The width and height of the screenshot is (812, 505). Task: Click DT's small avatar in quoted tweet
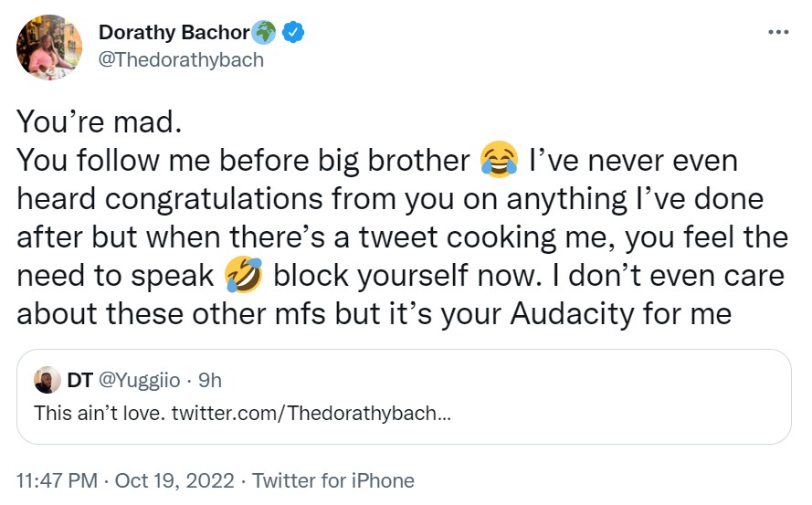point(47,381)
